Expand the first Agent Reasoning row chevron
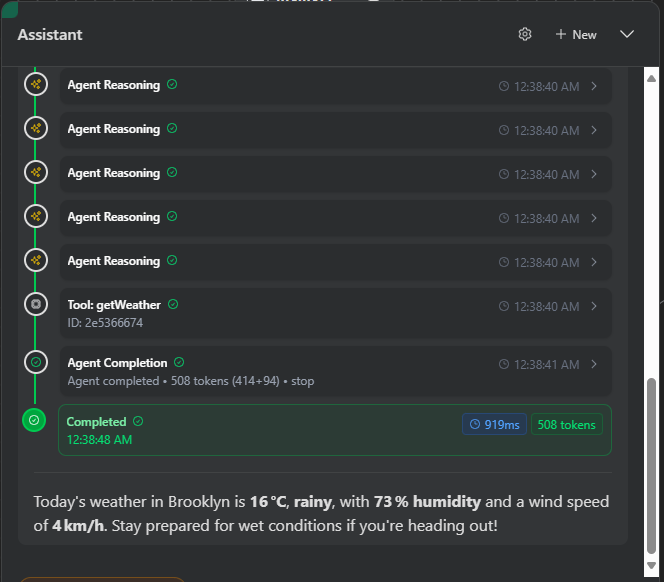Image resolution: width=664 pixels, height=582 pixels. tap(594, 86)
